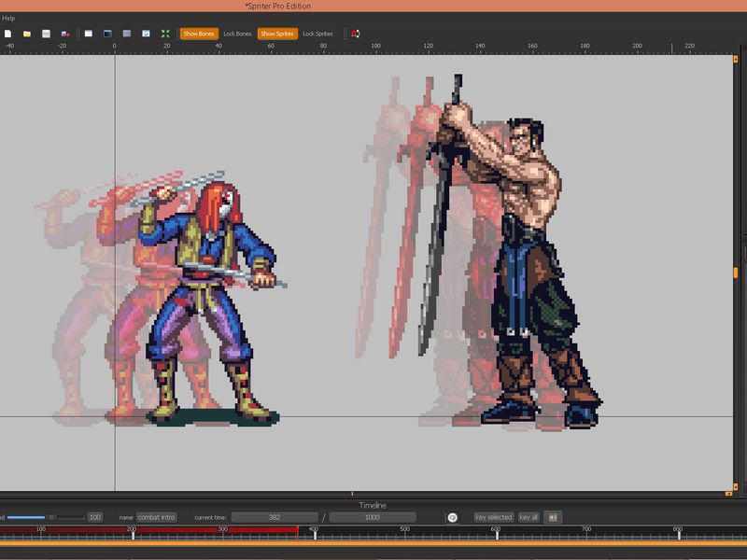Screen dimensions: 747x560
Task: Click the Timeline panel title
Action: point(373,505)
